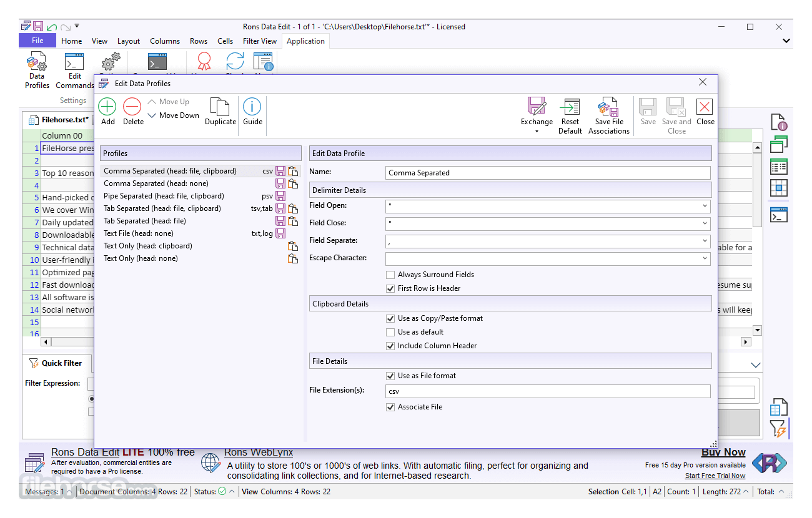Image resolution: width=812 pixels, height=518 pixels.
Task: Click the grid vertical scrollbar down arrow
Action: pyautogui.click(x=757, y=331)
